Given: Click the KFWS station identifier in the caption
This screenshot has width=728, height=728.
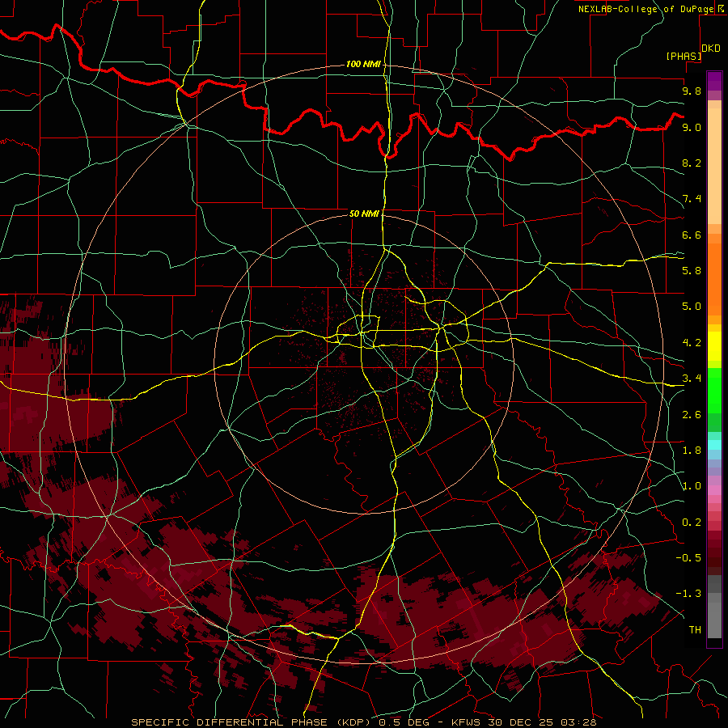Looking at the screenshot, I should (466, 722).
